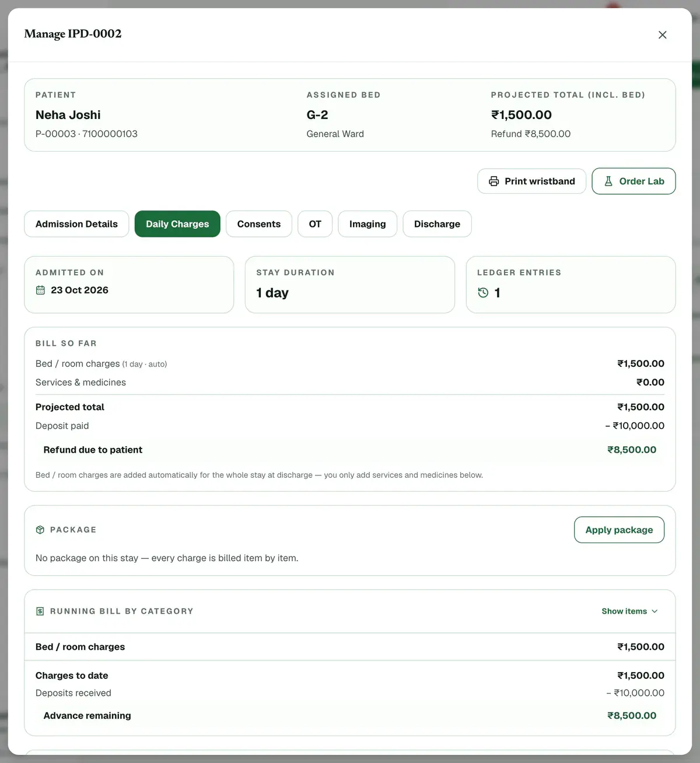Select patient name Neha Joshi

click(x=68, y=115)
